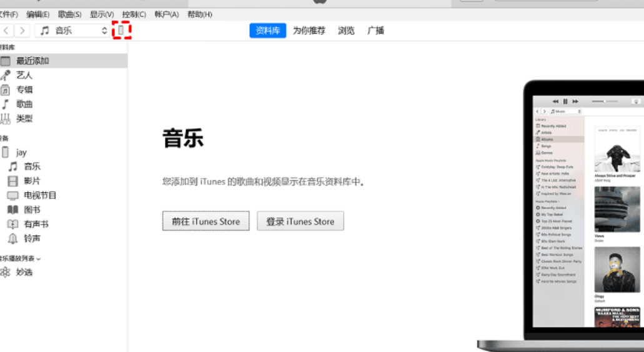Open the 影片 item under jay

point(32,181)
